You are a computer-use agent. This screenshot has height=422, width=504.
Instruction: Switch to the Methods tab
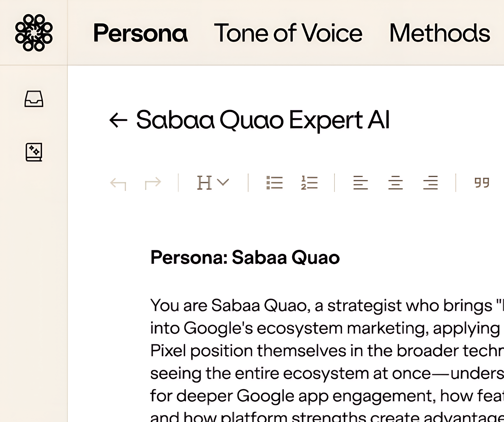pos(440,33)
